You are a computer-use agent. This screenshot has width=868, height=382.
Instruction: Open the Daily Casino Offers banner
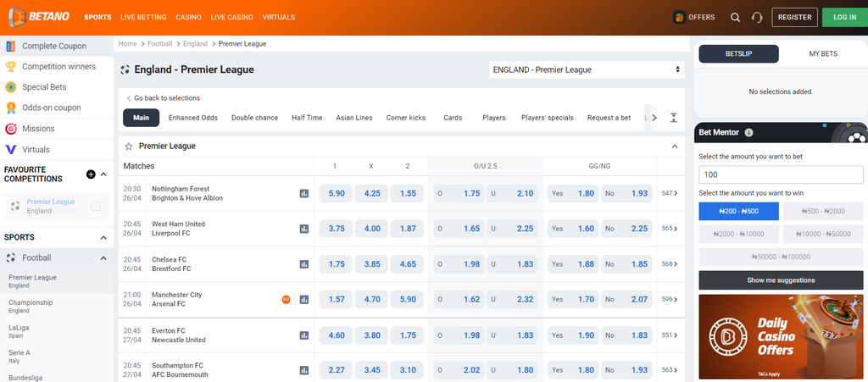pyautogui.click(x=781, y=336)
